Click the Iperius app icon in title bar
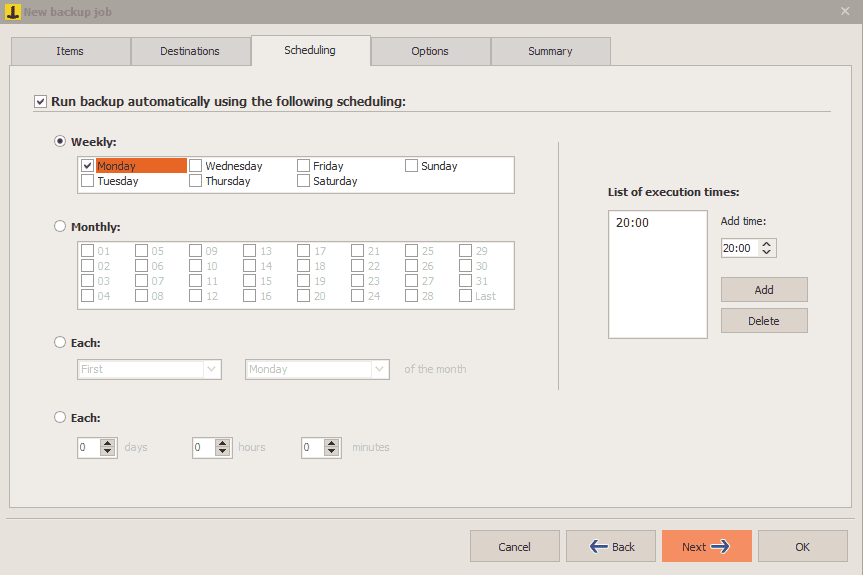The width and height of the screenshot is (863, 575). click(x=12, y=12)
